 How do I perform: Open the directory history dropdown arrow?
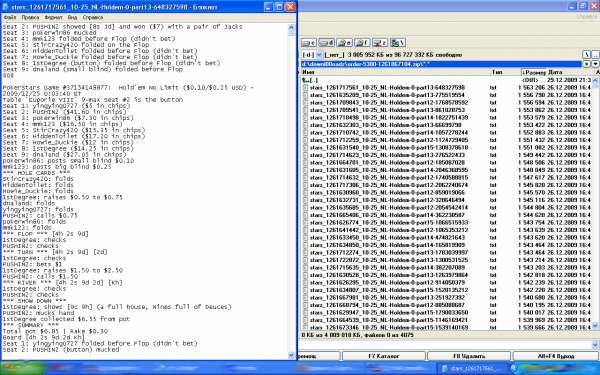click(x=595, y=64)
